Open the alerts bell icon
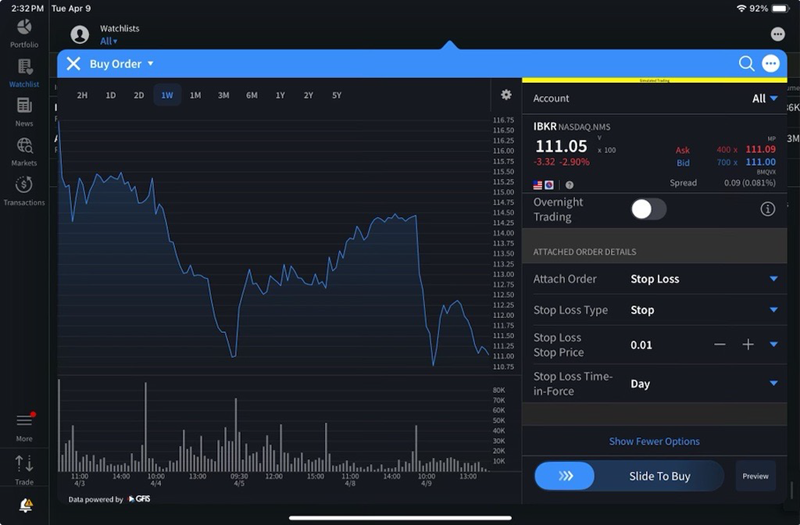This screenshot has height=525, width=800. coord(26,505)
